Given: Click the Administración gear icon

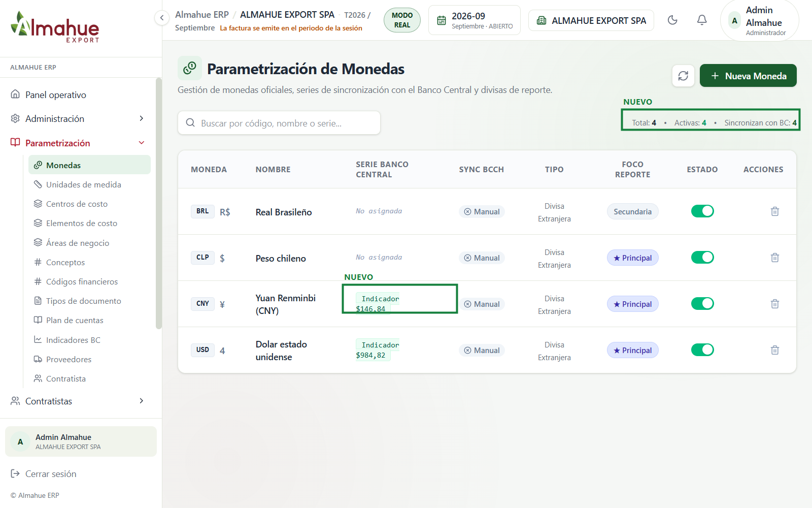Looking at the screenshot, I should pos(15,118).
